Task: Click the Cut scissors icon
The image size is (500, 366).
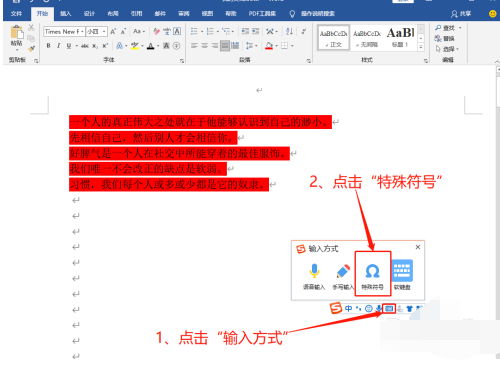Action: point(31,28)
